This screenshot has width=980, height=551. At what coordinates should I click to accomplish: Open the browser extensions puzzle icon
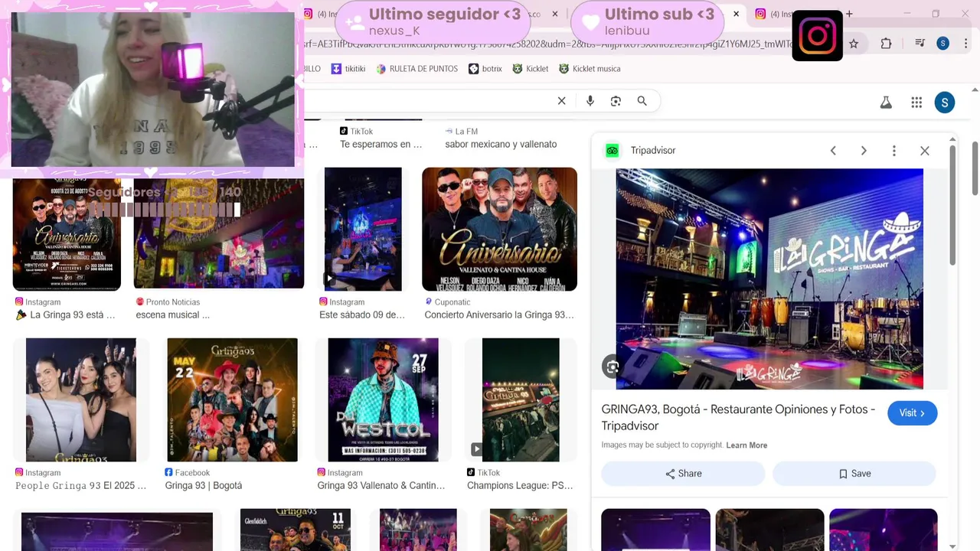tap(886, 44)
